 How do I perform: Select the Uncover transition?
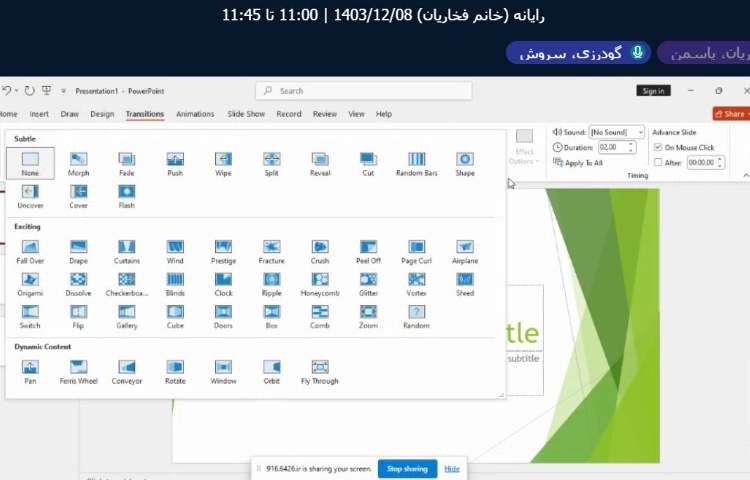pos(30,196)
